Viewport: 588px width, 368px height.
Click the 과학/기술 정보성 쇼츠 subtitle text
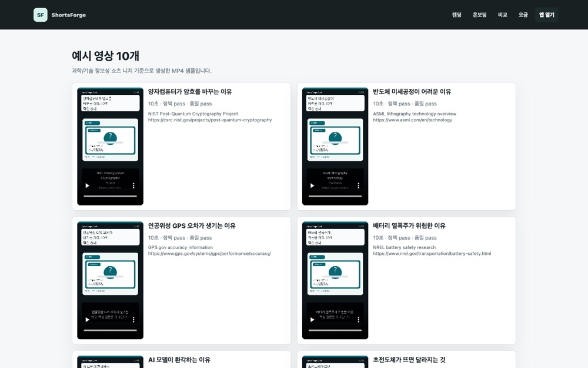coord(141,71)
